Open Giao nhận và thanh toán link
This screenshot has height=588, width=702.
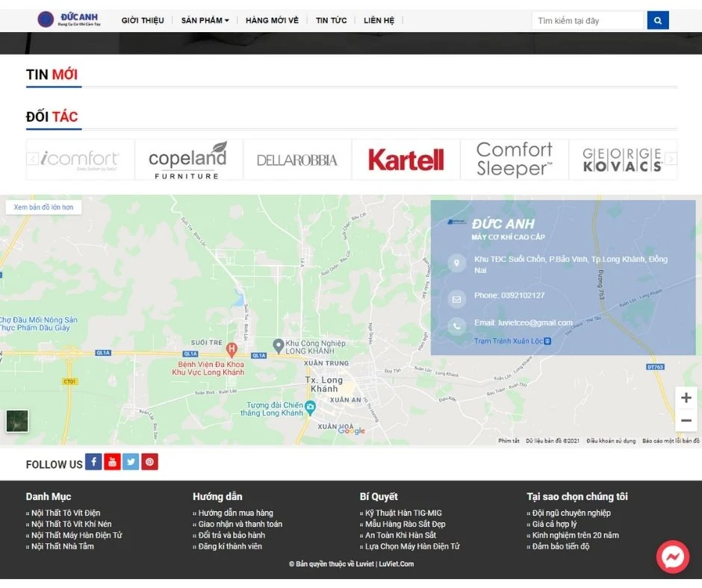240,524
